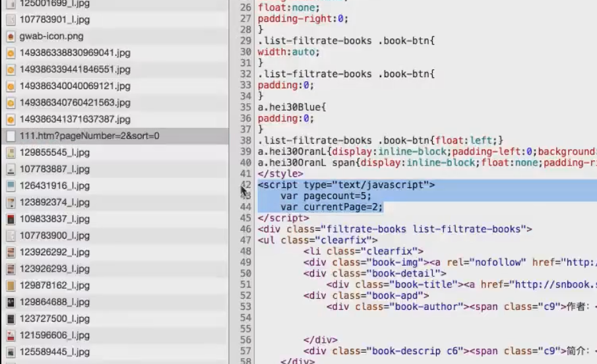Click the div class="book-detail" source line
This screenshot has height=364, width=597.
coord(375,274)
